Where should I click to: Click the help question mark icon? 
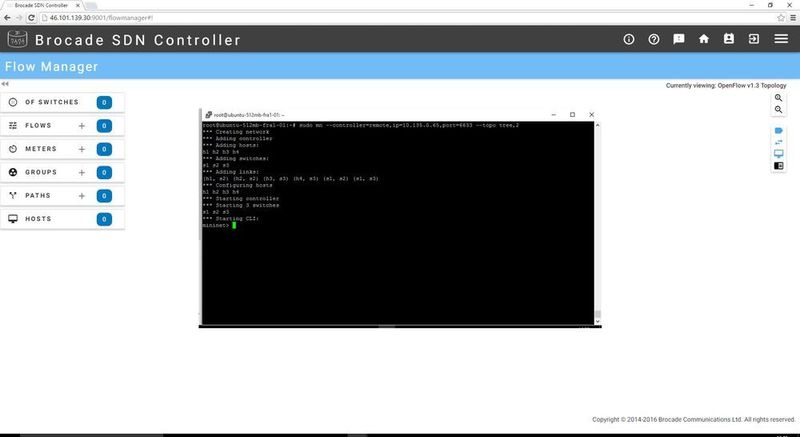[654, 39]
